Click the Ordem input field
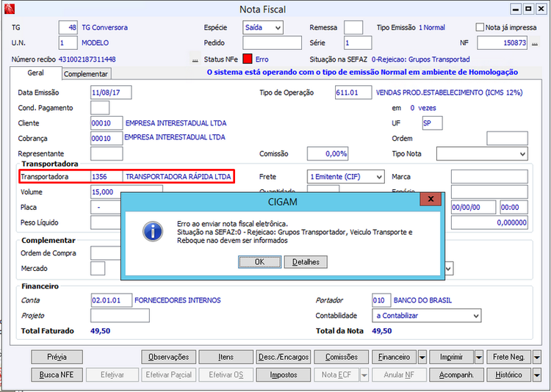The height and width of the screenshot is (392, 551). coord(507,139)
